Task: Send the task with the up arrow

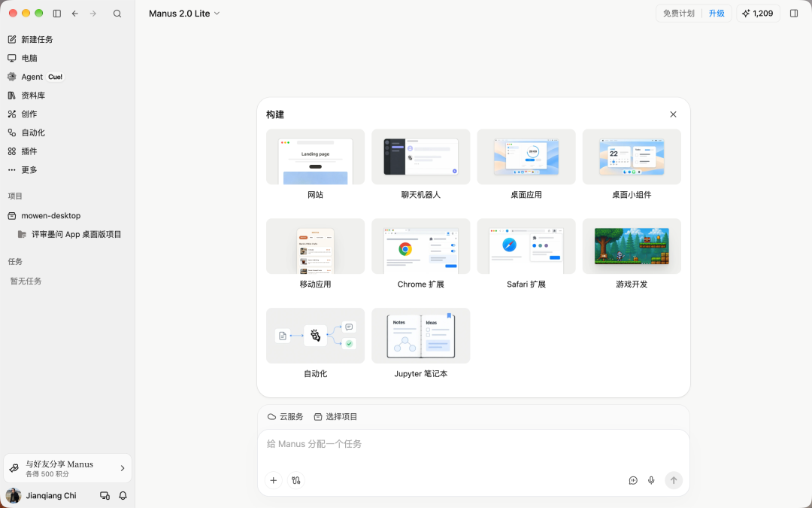Action: click(673, 480)
